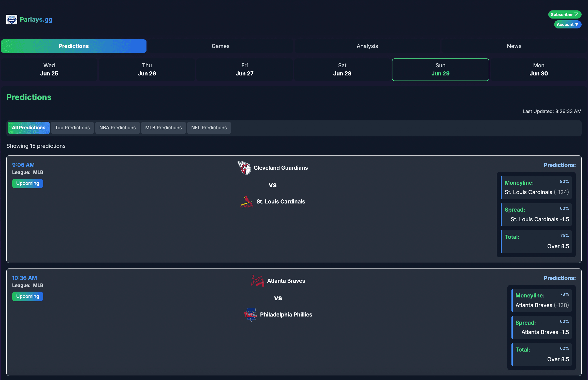
Task: Click the Cleveland Guardians team logo
Action: [244, 168]
